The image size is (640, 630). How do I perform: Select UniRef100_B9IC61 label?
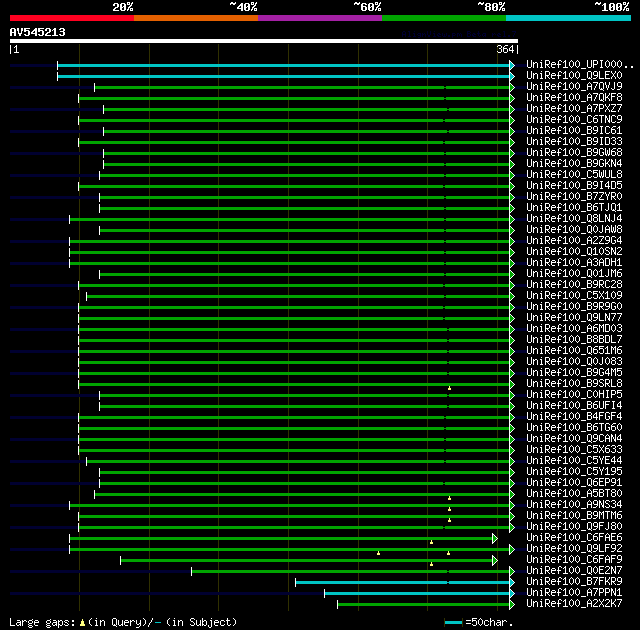pos(574,131)
